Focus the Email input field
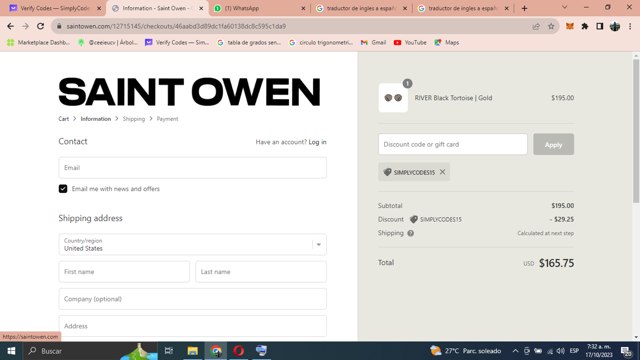Image resolution: width=640 pixels, height=360 pixels. [x=192, y=168]
